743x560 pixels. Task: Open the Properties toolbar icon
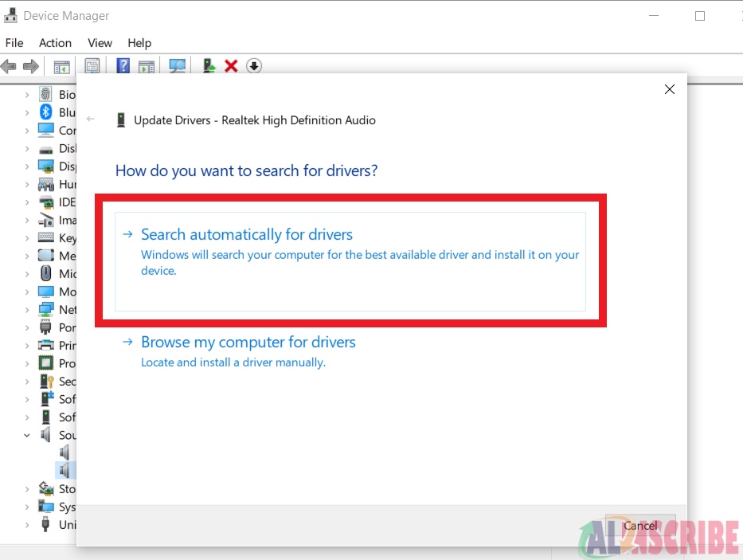tap(92, 66)
